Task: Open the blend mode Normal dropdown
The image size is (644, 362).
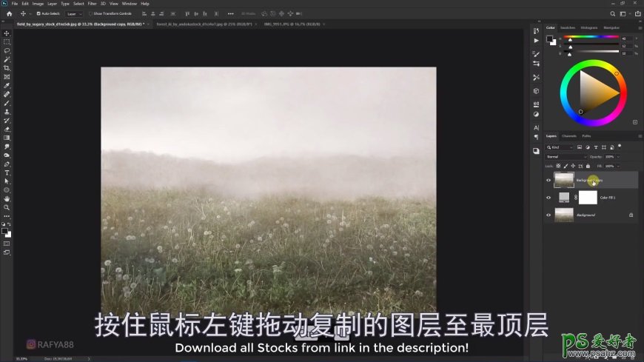Action: pyautogui.click(x=566, y=156)
